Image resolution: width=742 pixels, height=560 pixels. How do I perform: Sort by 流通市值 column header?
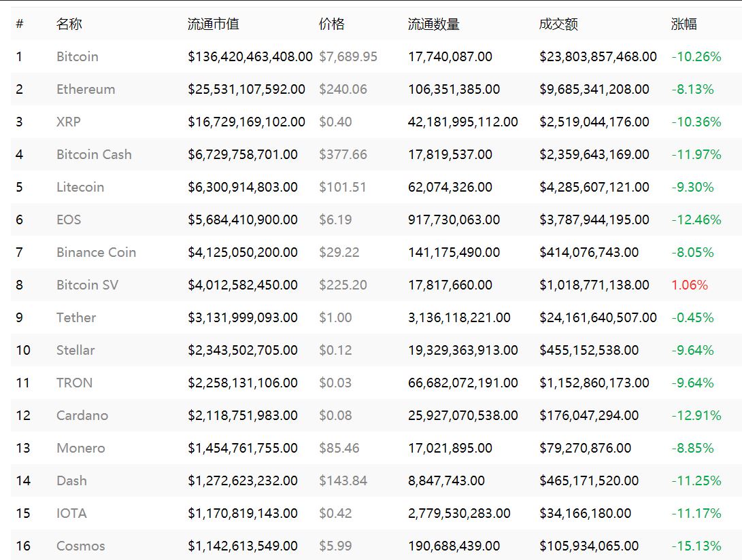[213, 24]
